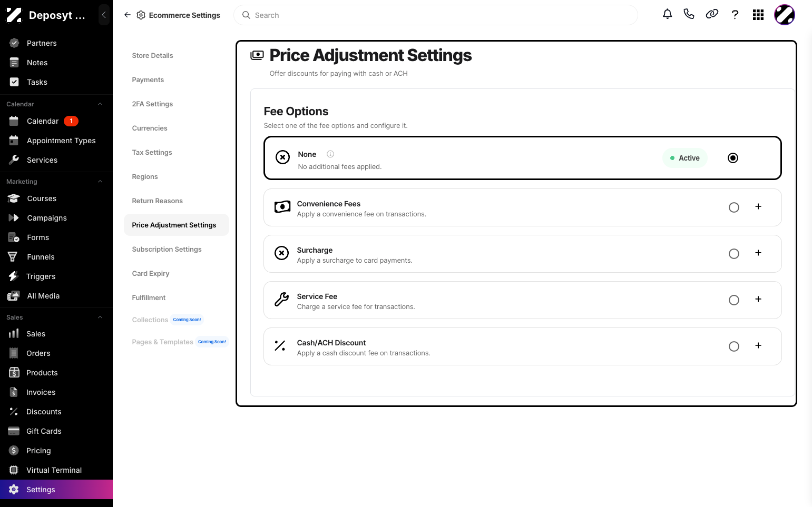Expand Surcharge option with plus
Viewport: 812px width, 507px height.
[x=758, y=253]
